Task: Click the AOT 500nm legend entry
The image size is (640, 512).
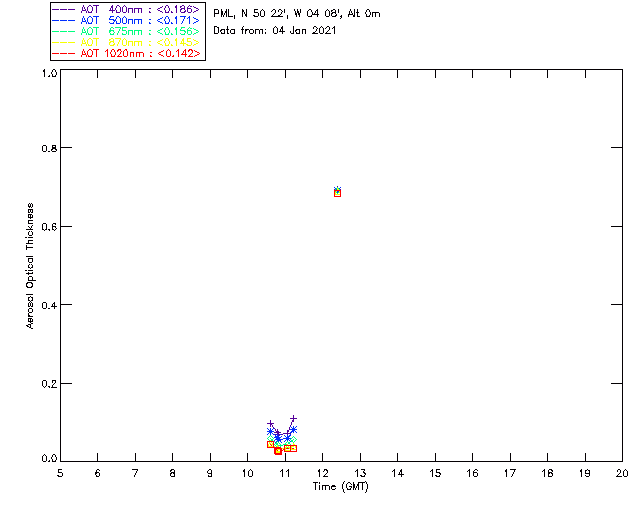Action: click(x=127, y=20)
